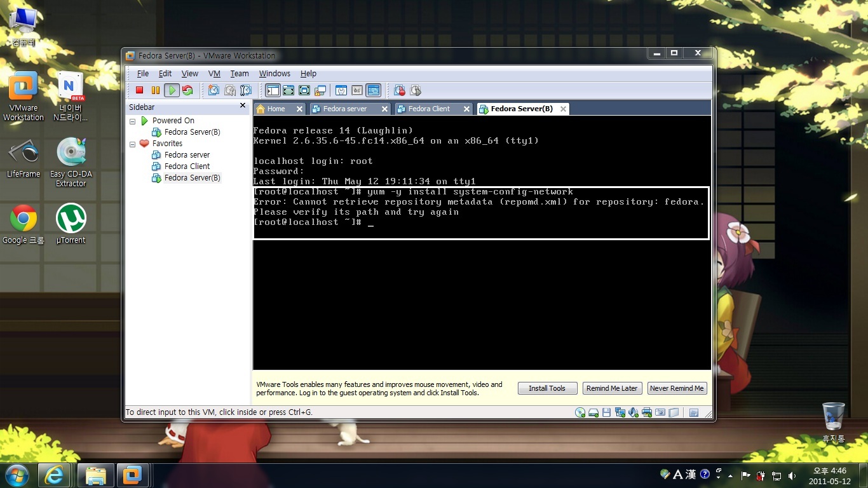Click the red Power Off toolbar button
Viewport: 868px width, 488px height.
tap(140, 90)
